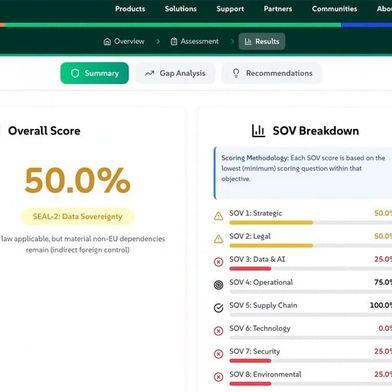The width and height of the screenshot is (392, 392).
Task: Open the Products menu
Action: (130, 9)
